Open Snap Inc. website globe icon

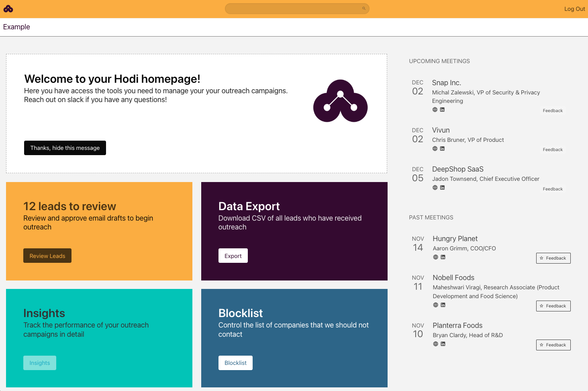[435, 110]
